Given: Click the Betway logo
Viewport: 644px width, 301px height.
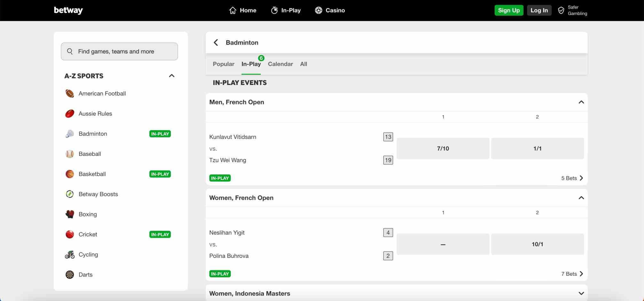Looking at the screenshot, I should click(x=68, y=10).
